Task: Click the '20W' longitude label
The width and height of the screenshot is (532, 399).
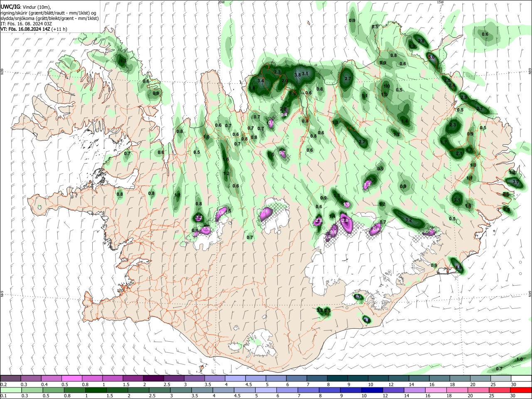Action: (221, 2)
